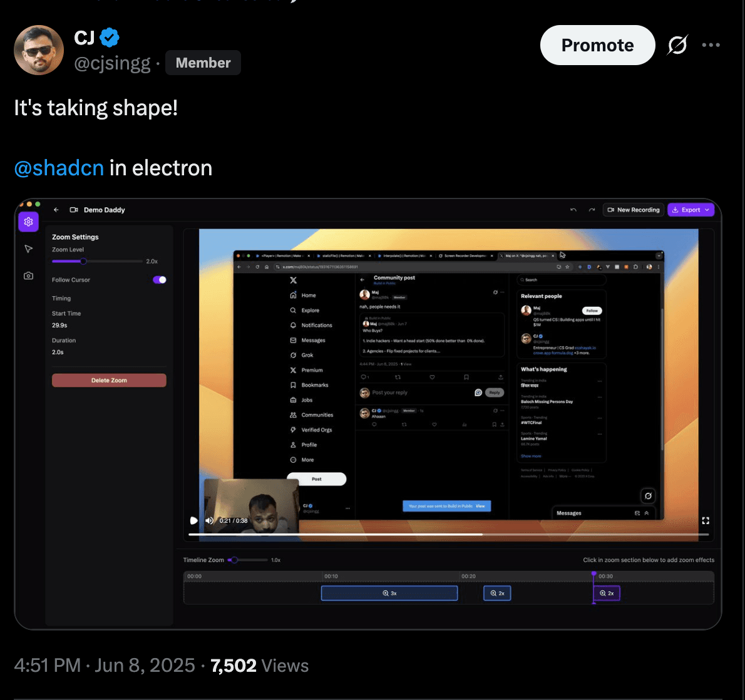This screenshot has height=700, width=745.
Task: Select the cursor pointer tool in sidebar
Action: click(x=28, y=249)
